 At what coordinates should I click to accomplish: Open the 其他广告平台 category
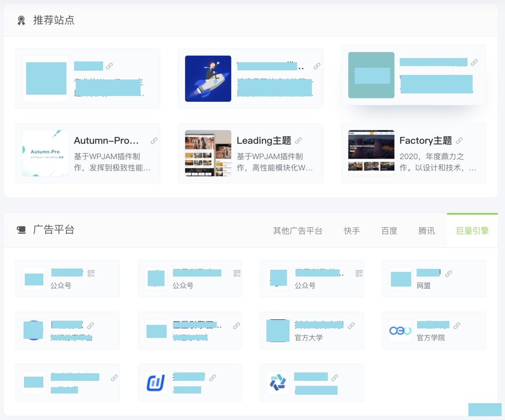[x=298, y=231]
